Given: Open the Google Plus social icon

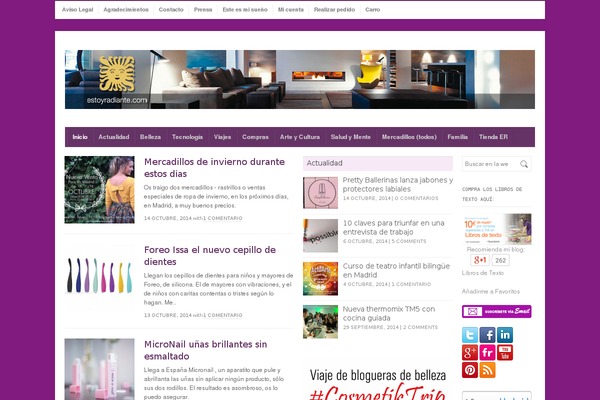Looking at the screenshot, I should [x=470, y=353].
